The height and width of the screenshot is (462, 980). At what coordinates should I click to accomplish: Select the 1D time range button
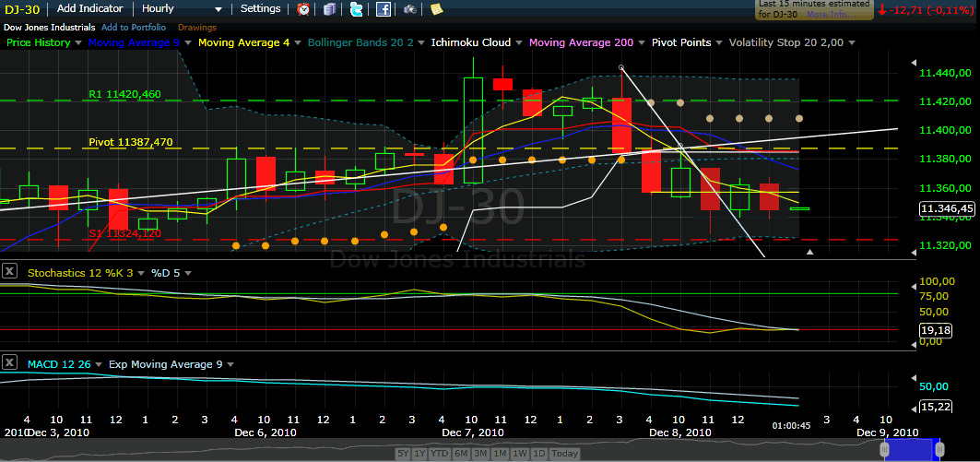(x=538, y=454)
